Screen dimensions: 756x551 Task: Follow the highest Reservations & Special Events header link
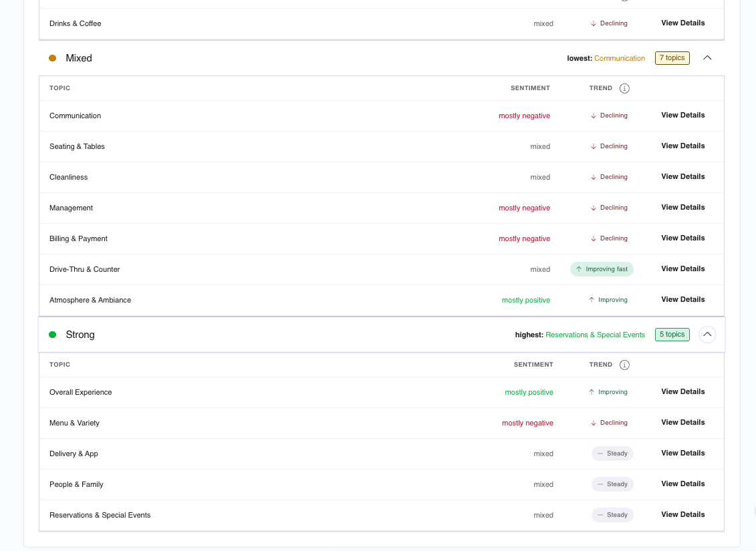[x=595, y=335]
